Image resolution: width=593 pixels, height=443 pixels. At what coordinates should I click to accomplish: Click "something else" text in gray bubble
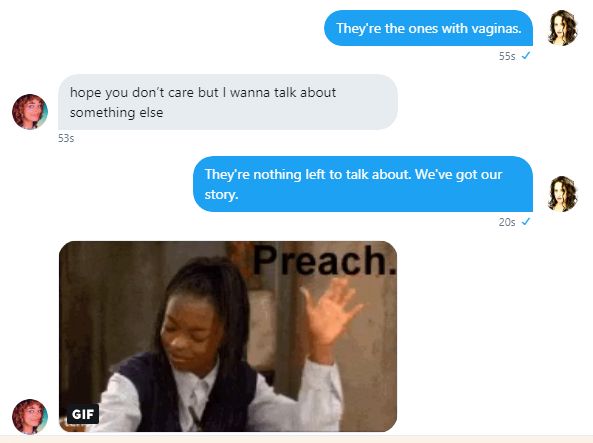[116, 113]
